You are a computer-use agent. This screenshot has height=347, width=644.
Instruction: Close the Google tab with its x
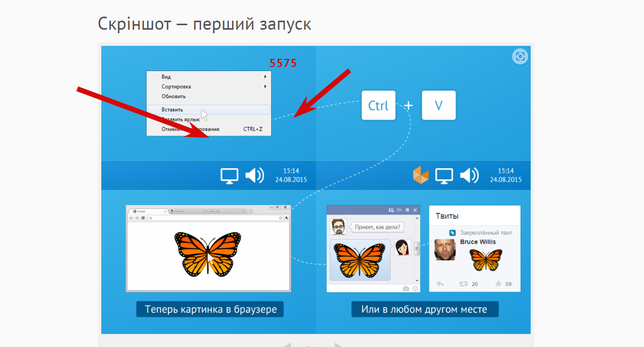pos(165,212)
